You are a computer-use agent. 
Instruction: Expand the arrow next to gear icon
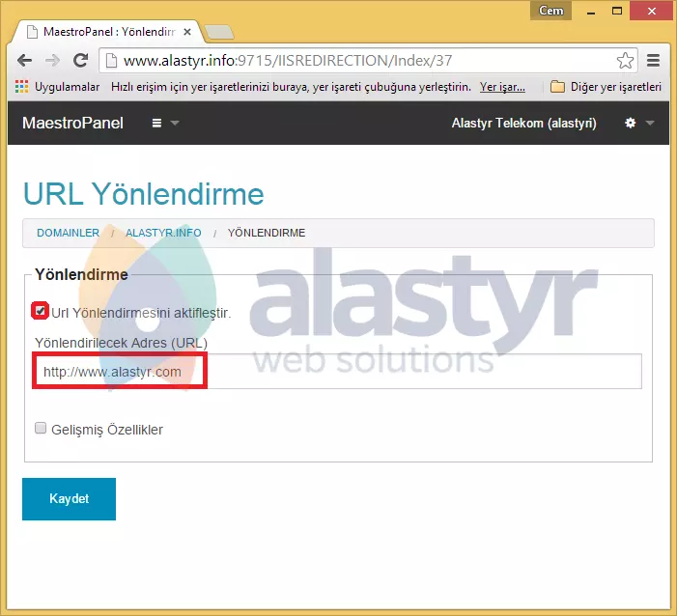click(650, 124)
